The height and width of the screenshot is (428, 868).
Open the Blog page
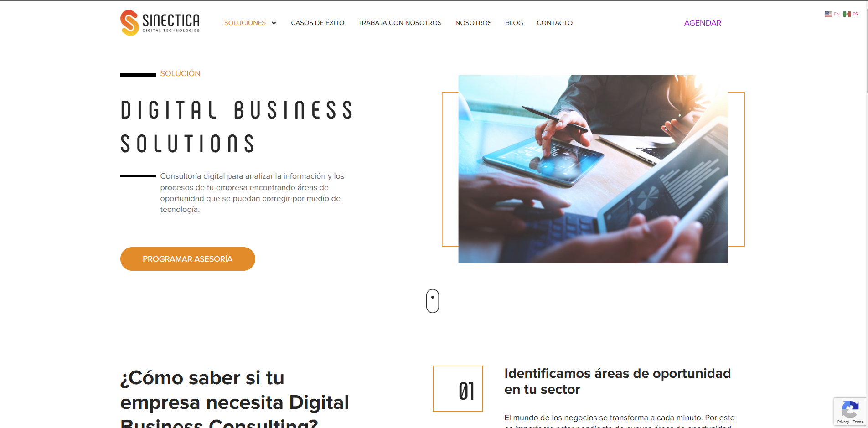point(514,23)
